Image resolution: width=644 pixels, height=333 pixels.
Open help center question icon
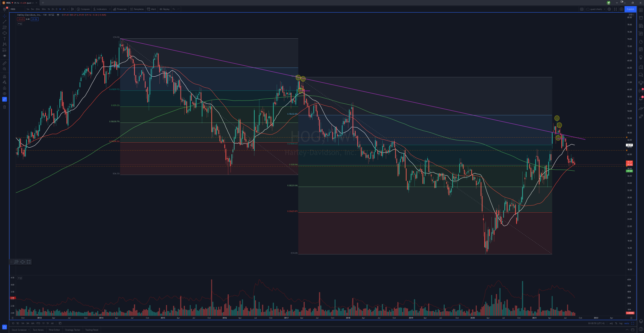pos(641,329)
